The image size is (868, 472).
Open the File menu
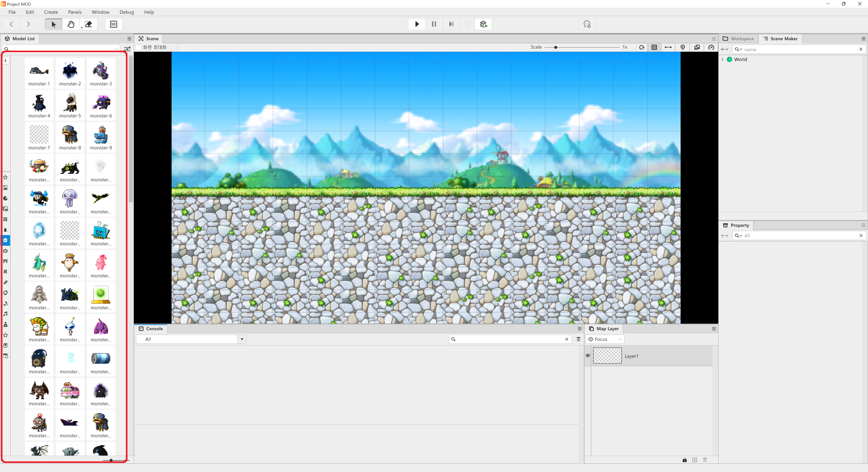pos(12,12)
